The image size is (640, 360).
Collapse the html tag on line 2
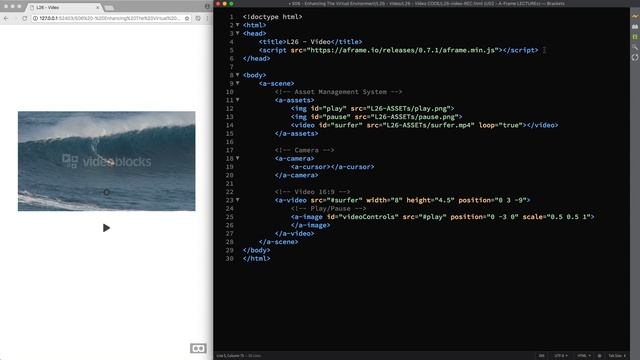238,25
